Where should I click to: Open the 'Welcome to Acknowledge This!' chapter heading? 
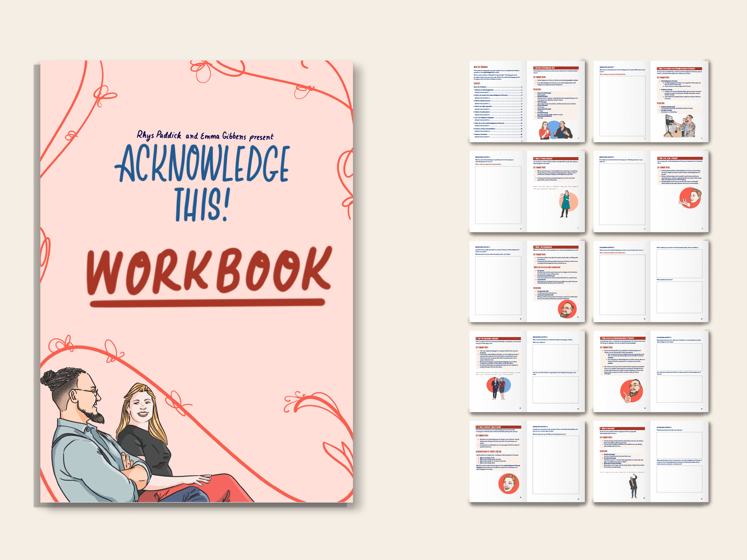(x=544, y=68)
